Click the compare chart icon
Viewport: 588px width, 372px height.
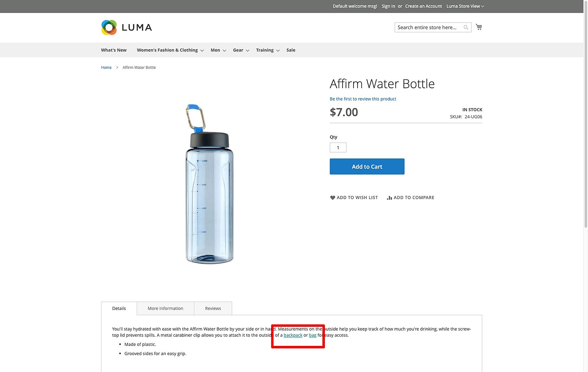(390, 197)
